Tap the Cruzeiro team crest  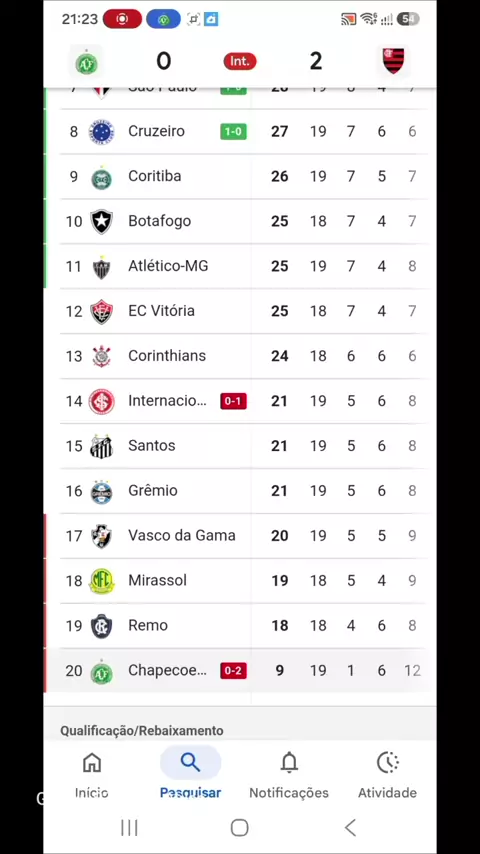(101, 131)
